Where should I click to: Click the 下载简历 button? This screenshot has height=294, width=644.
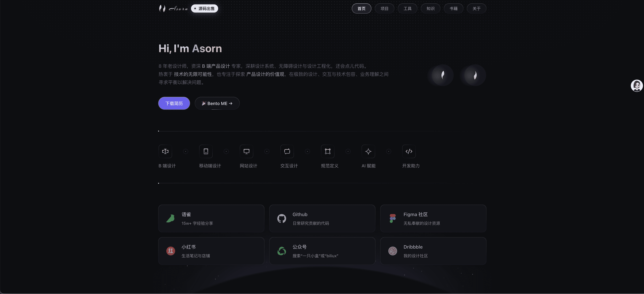click(174, 103)
